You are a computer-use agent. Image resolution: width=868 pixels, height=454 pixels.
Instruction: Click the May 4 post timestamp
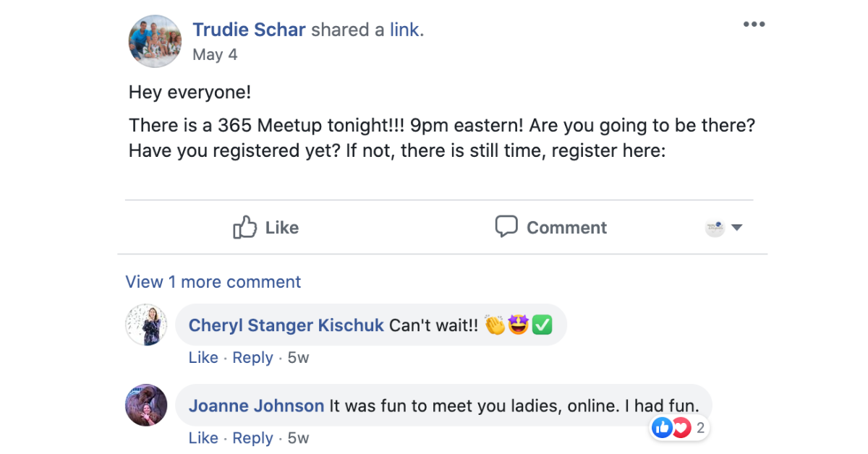(x=215, y=55)
